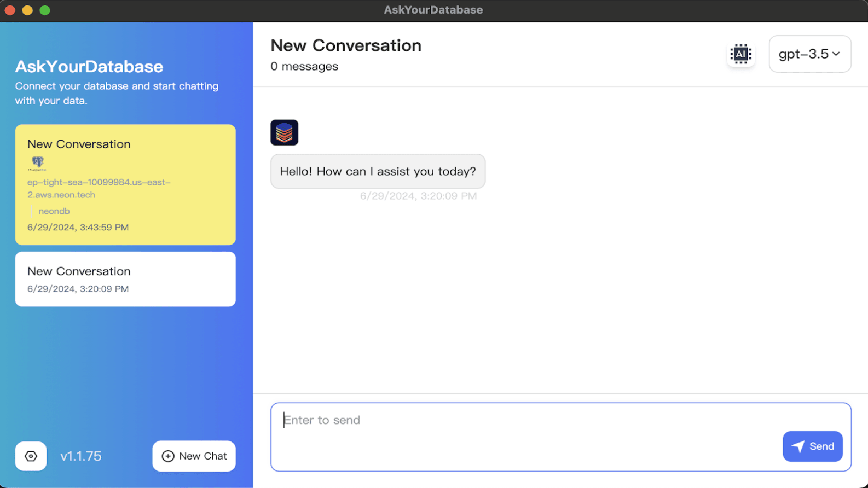The image size is (868, 488).
Task: Click the ep-tight-sea neon.tech host address
Action: click(x=99, y=188)
